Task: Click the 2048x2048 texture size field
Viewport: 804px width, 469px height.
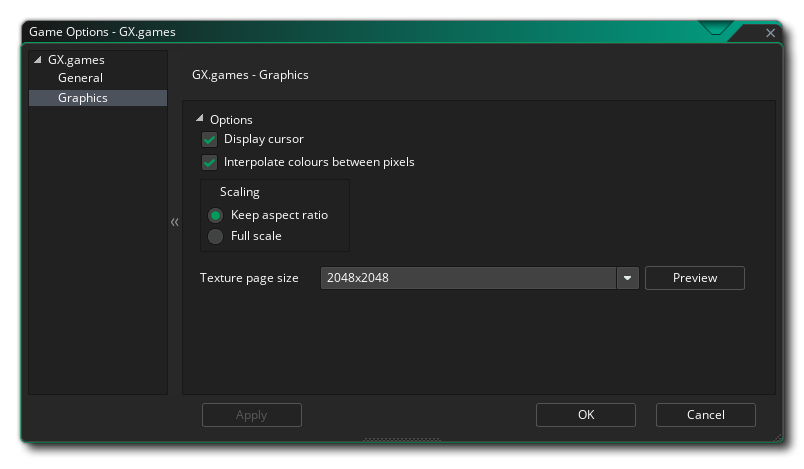Action: click(469, 278)
